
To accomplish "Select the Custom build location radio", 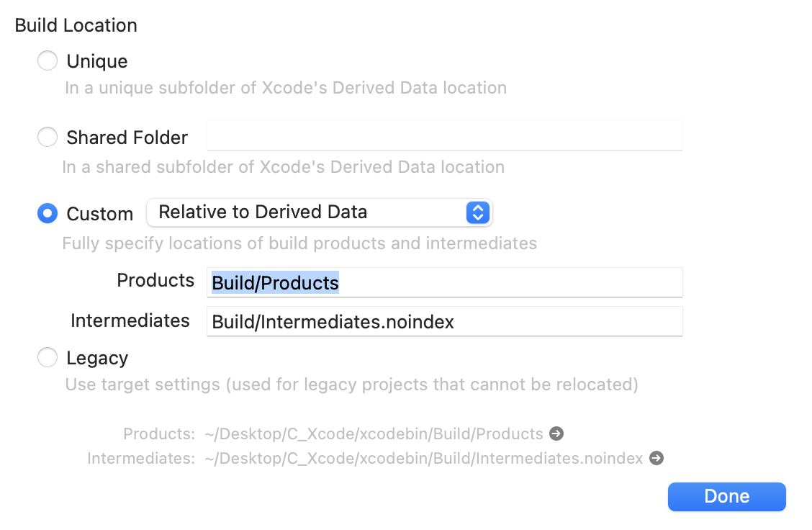I will [48, 213].
